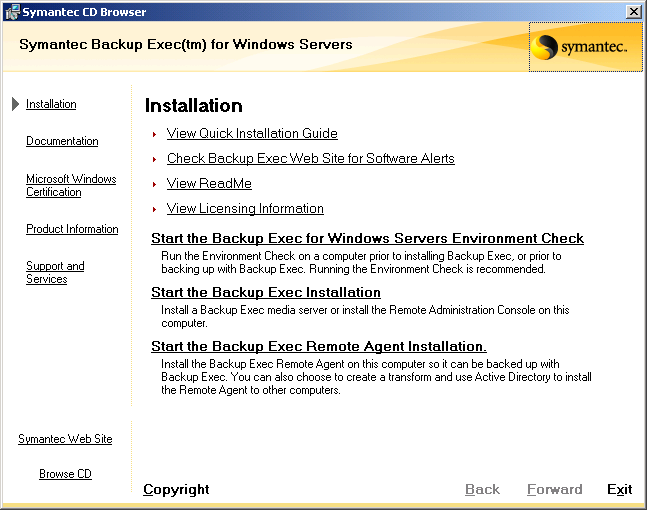View the Quick Installation Guide
The width and height of the screenshot is (647, 510).
[x=252, y=133]
